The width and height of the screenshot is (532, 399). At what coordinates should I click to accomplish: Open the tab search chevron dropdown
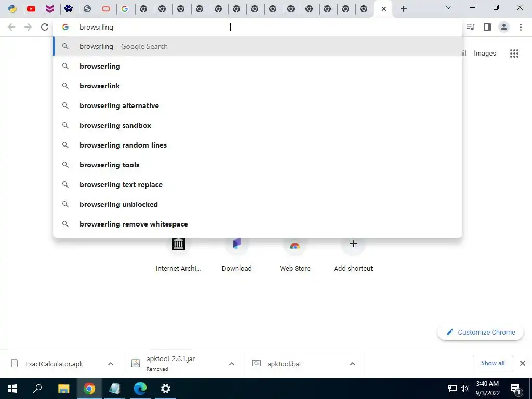pos(448,7)
